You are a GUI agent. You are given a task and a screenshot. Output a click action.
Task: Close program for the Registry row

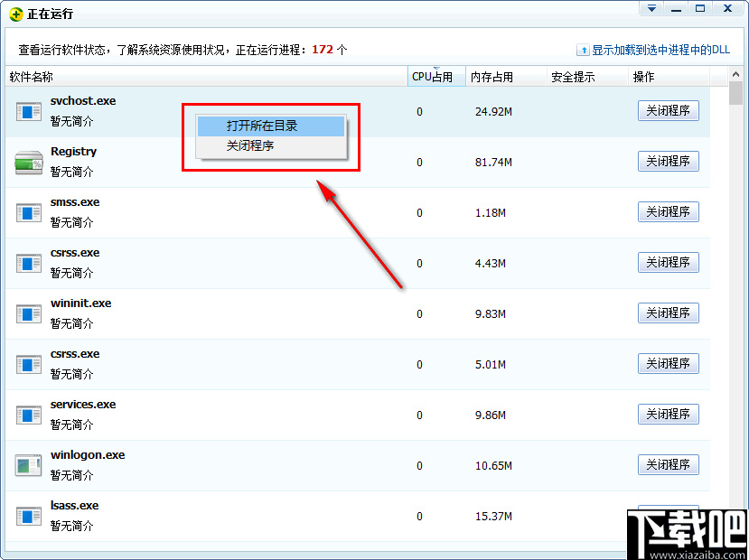[669, 162]
